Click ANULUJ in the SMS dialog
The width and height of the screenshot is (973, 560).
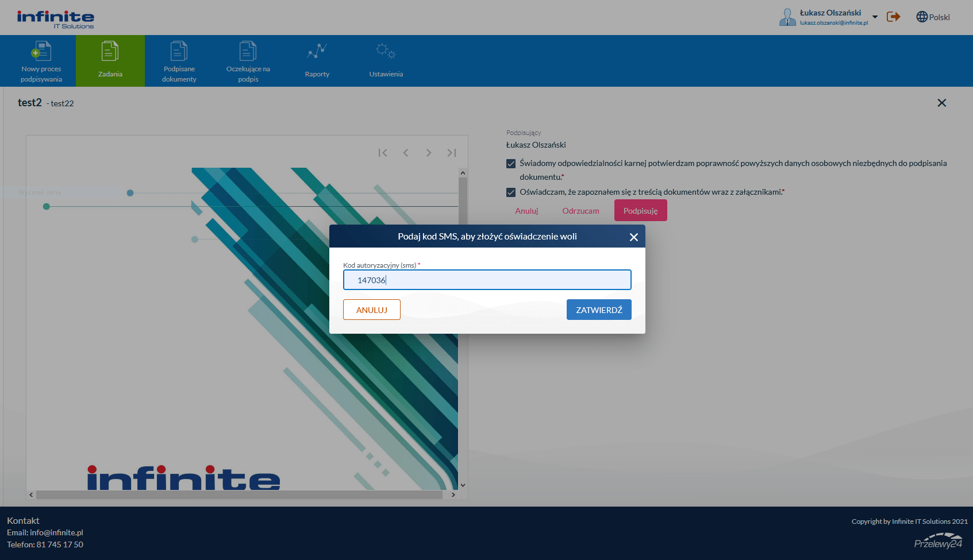pos(372,310)
